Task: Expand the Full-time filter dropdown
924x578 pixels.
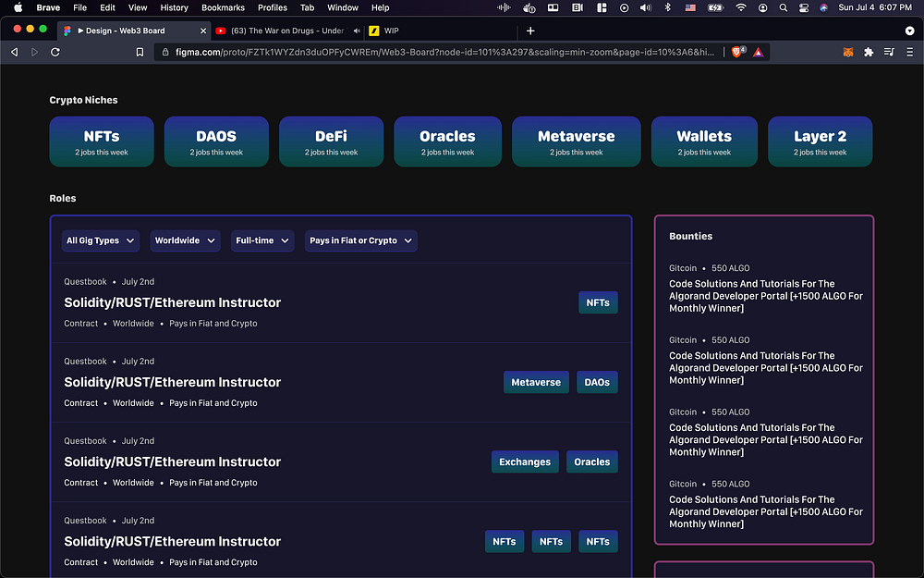Action: [262, 240]
